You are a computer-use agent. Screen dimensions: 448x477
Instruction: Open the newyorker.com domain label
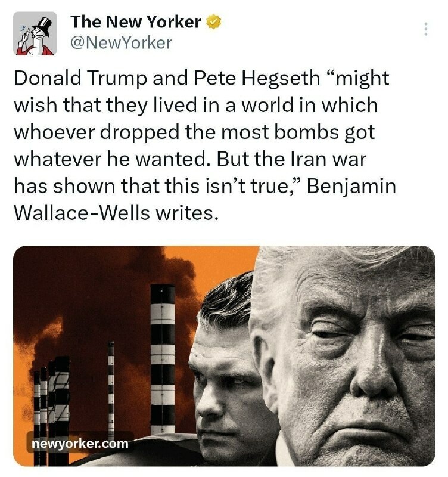[x=80, y=443]
